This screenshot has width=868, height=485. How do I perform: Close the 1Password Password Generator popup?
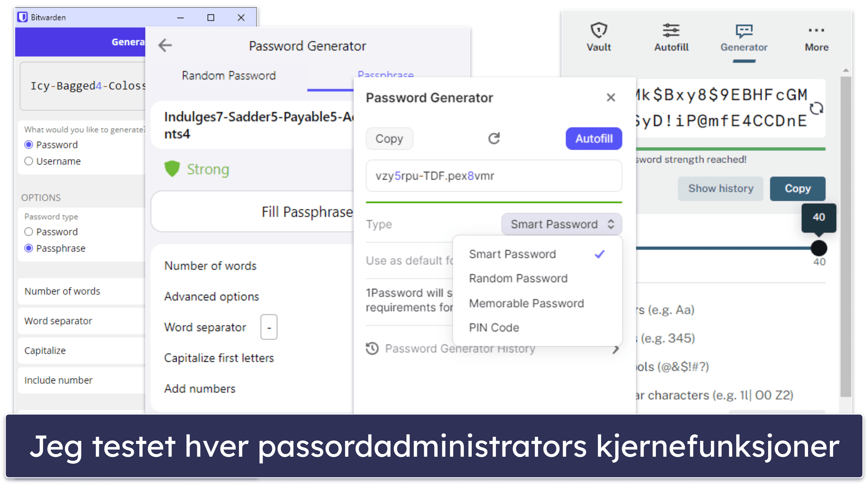pos(610,98)
